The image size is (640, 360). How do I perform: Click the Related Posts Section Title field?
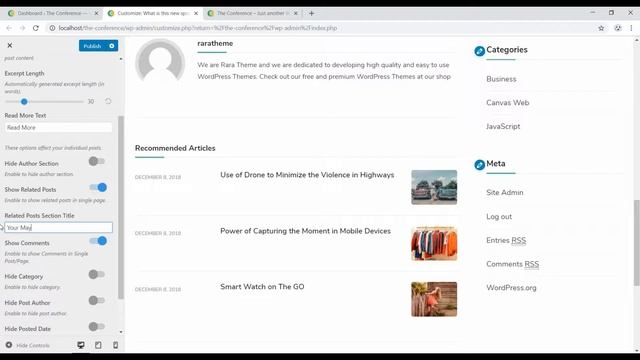[58, 227]
